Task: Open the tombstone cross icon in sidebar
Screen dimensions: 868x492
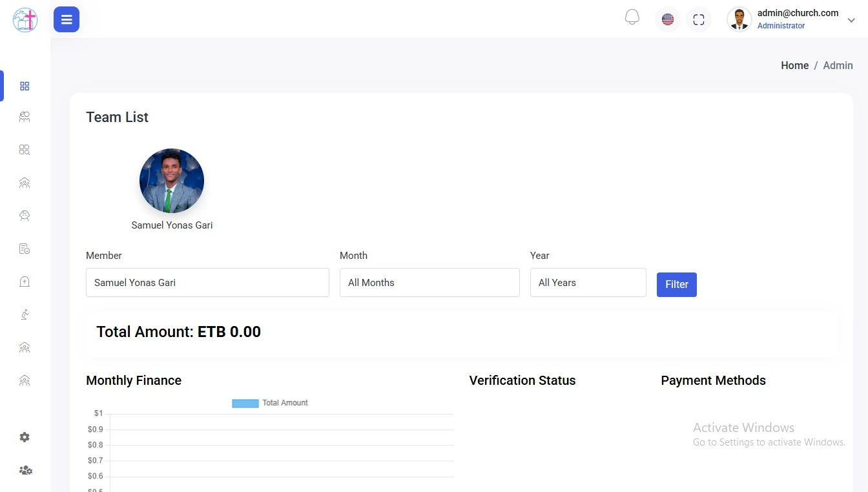Action: coord(25,282)
